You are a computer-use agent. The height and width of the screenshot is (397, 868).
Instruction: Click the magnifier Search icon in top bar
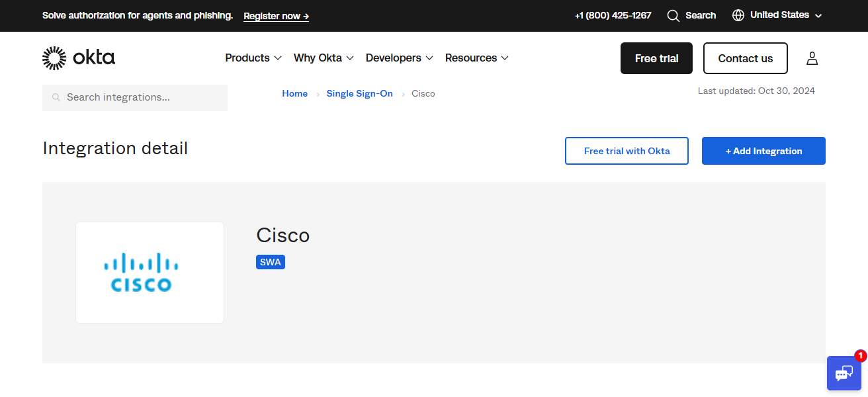tap(673, 15)
